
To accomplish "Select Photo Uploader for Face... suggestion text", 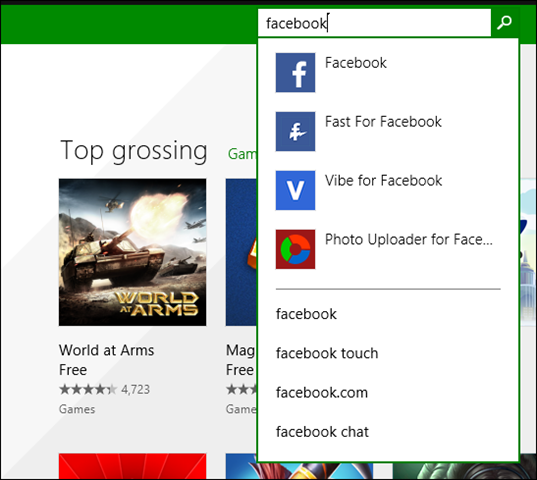I will pyautogui.click(x=409, y=240).
